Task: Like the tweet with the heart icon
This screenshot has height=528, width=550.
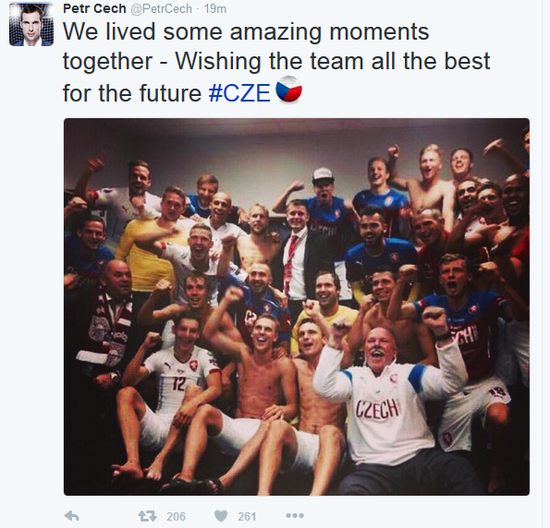Action: pos(221,516)
